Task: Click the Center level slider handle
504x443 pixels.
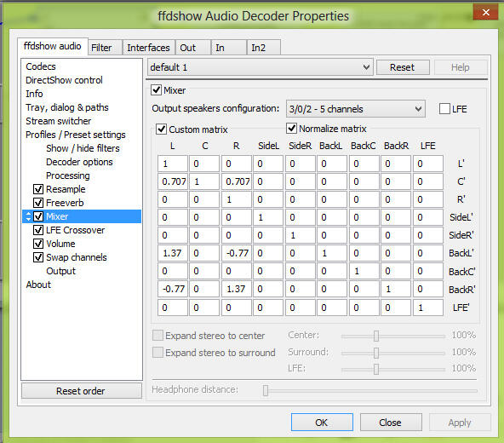Action: coord(376,336)
